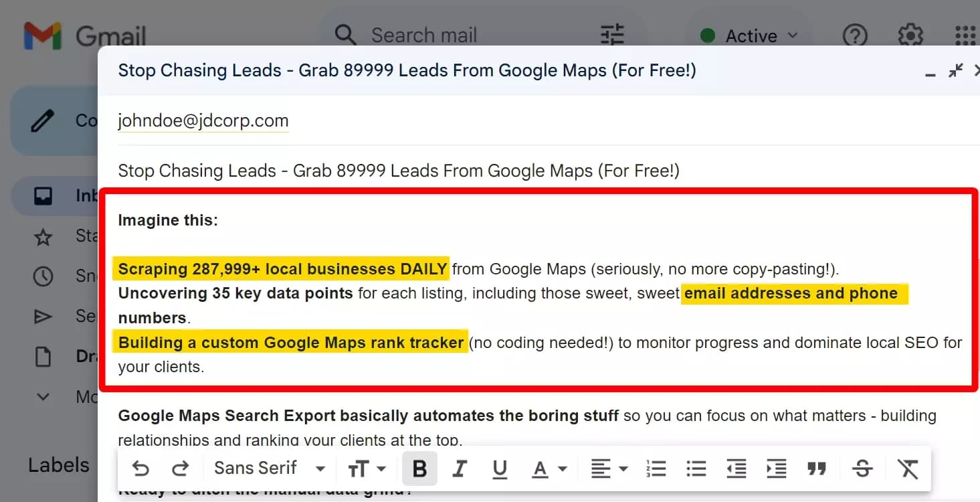Open Gmail search options filter icon

[x=612, y=35]
